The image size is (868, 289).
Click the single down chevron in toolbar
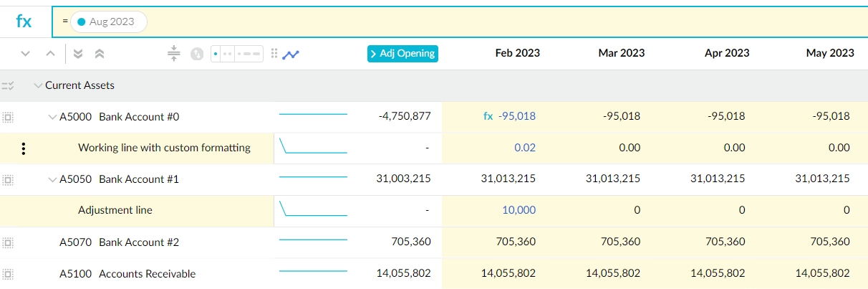pyautogui.click(x=26, y=54)
